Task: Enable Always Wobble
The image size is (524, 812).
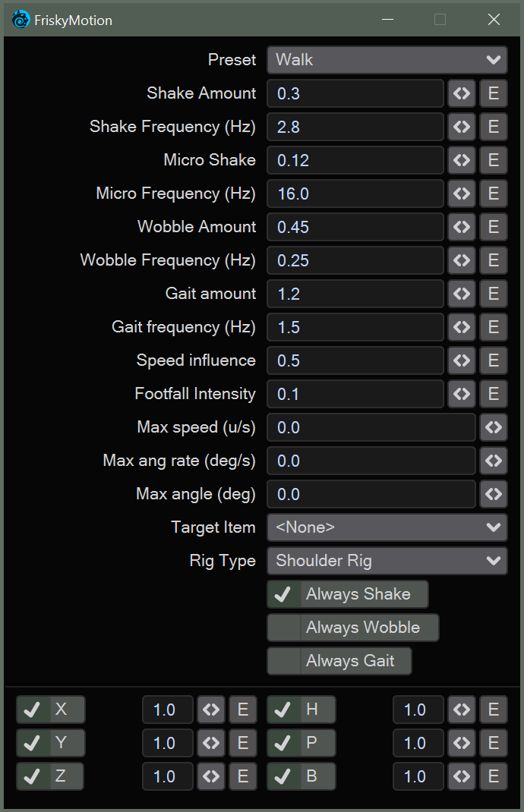Action: [352, 628]
